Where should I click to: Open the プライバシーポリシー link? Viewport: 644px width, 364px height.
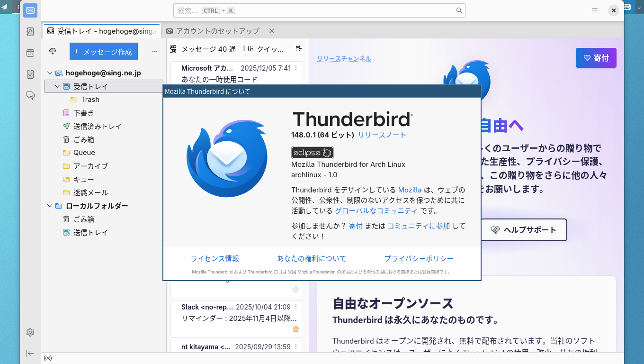coord(419,258)
